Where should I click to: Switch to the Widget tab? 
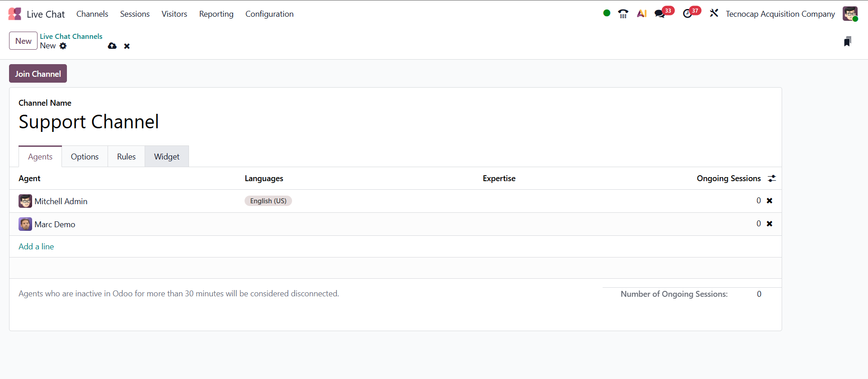click(166, 157)
